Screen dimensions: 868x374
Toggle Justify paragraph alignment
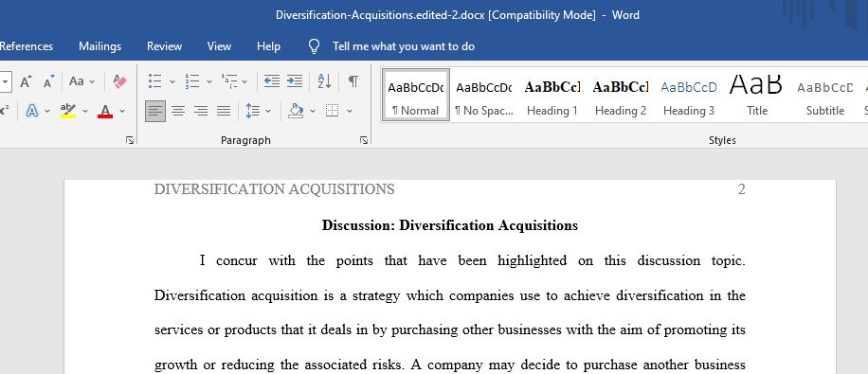(224, 111)
